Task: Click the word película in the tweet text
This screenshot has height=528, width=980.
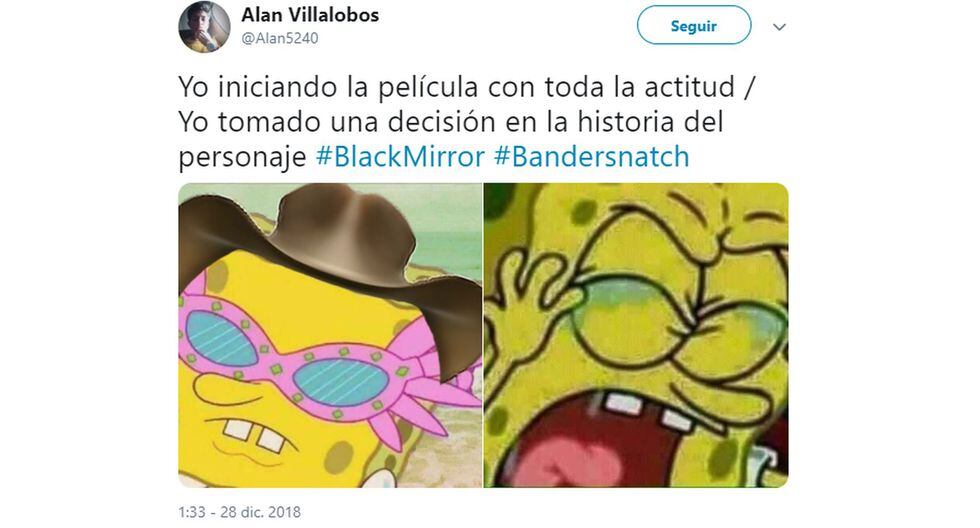Action: 428,87
